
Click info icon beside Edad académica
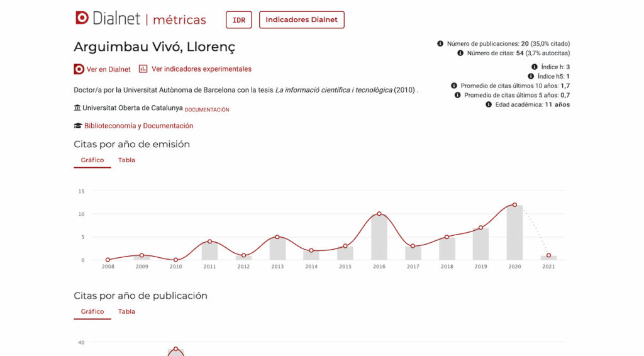click(489, 104)
